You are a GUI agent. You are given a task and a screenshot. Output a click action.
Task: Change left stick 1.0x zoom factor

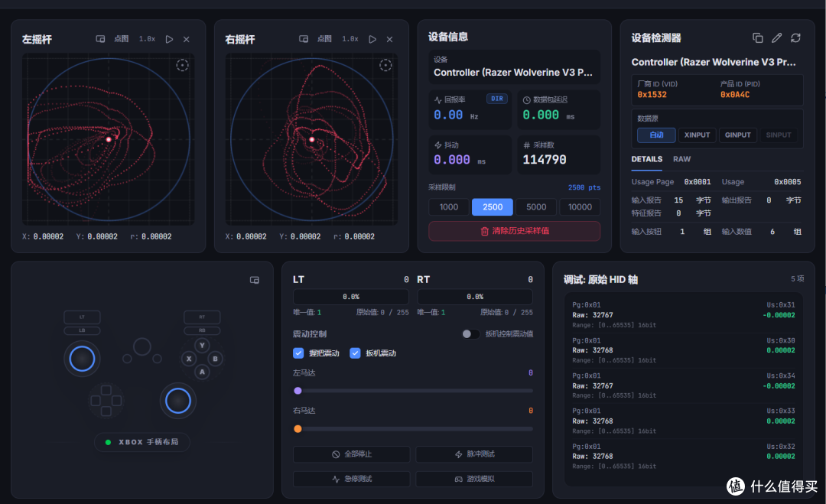[147, 39]
